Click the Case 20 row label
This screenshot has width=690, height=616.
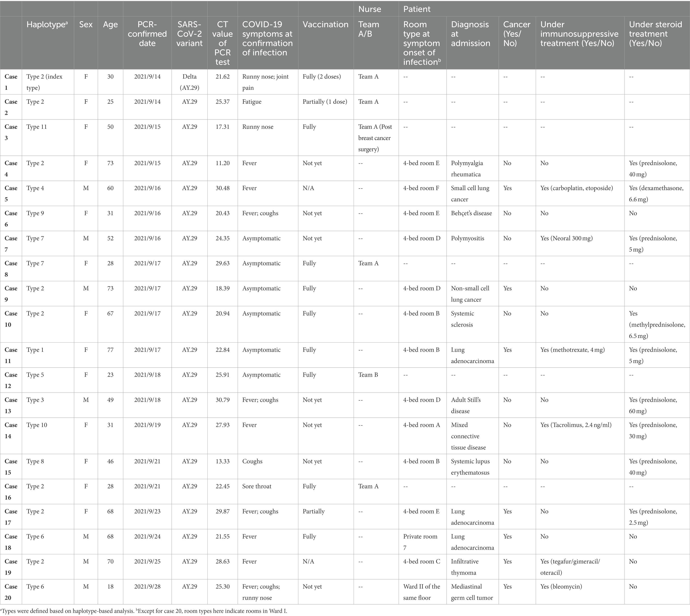(11, 592)
